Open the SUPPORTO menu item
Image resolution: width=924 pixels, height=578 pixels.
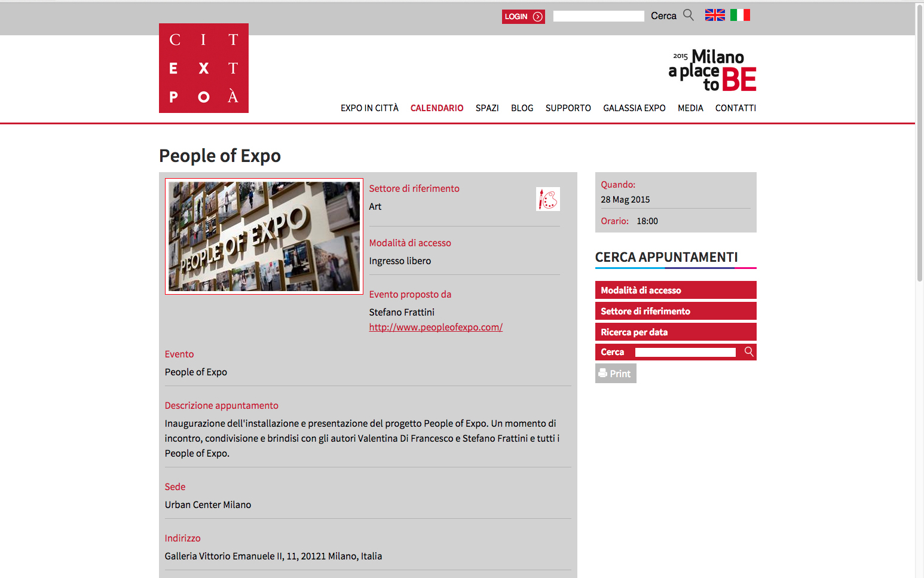pos(568,108)
